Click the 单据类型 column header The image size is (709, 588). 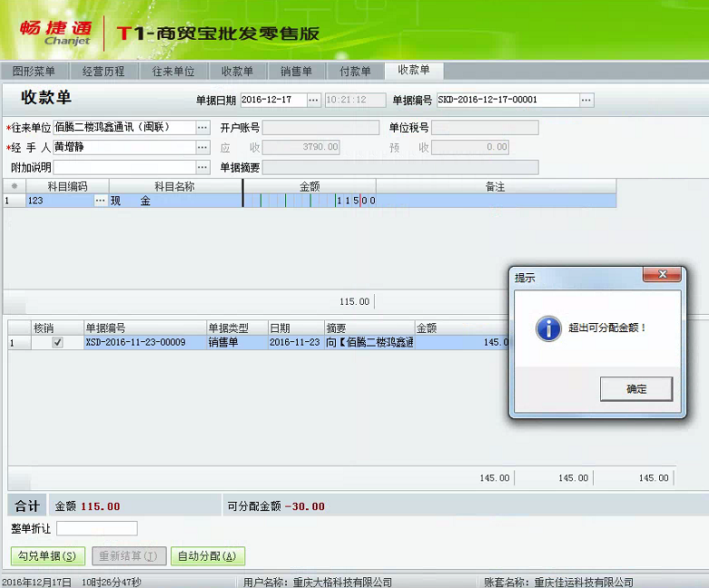[237, 328]
